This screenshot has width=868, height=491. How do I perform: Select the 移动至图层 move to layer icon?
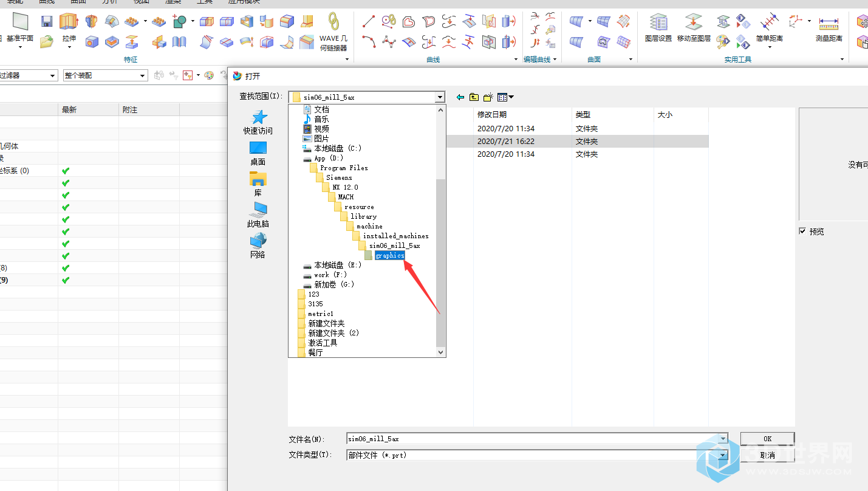[693, 23]
